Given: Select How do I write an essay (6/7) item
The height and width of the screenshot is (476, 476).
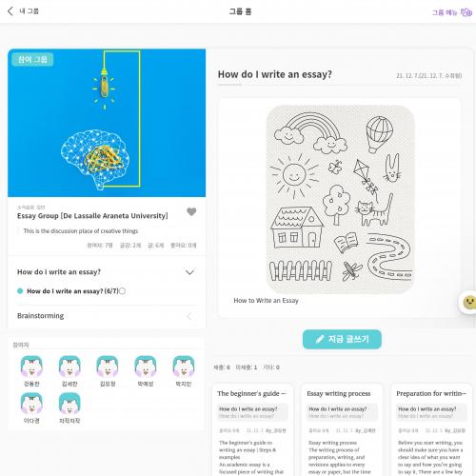Looking at the screenshot, I should [72, 291].
